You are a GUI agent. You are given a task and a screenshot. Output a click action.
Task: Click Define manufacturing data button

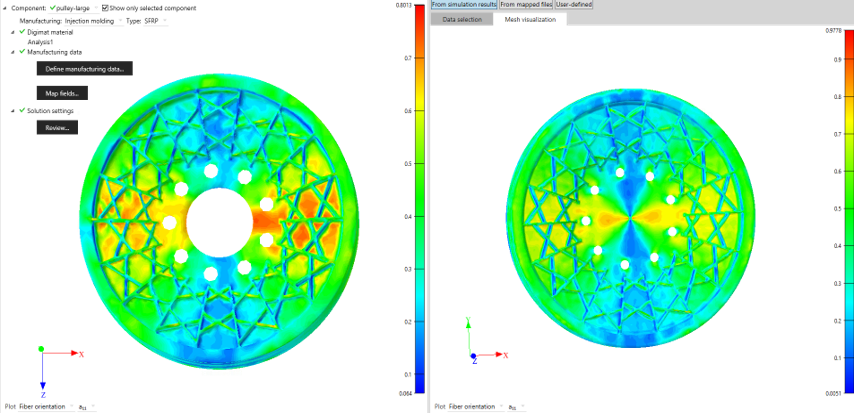click(x=84, y=69)
